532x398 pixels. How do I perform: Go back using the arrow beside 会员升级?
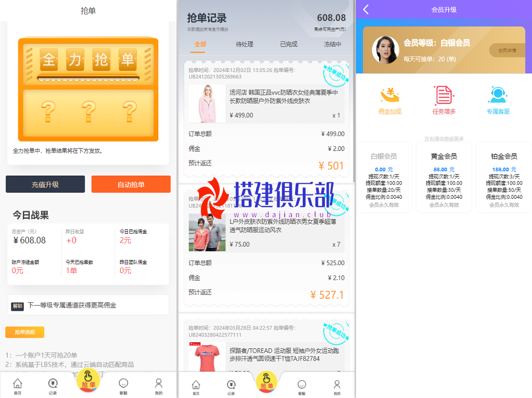[366, 9]
